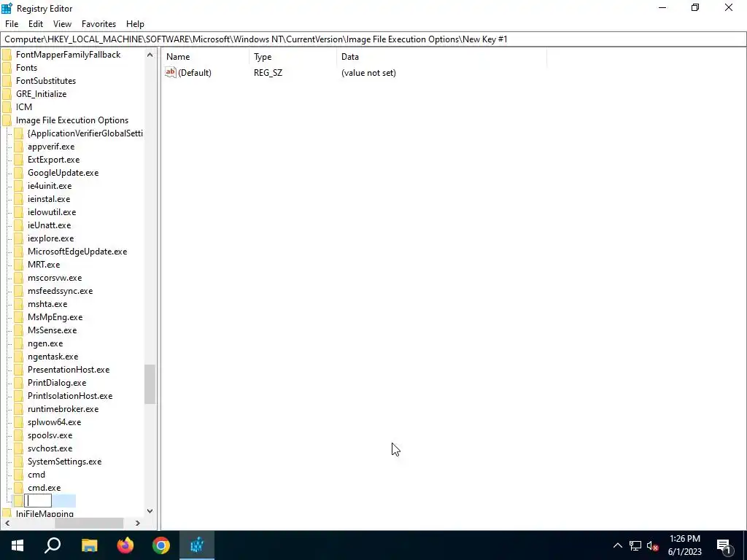Select the IniFileMapping key
The width and height of the screenshot is (747, 560).
tap(44, 514)
